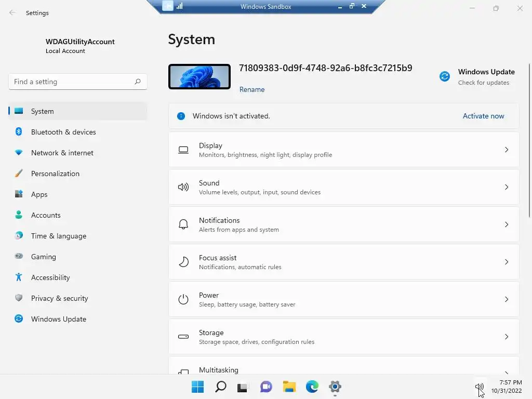
Task: Click the Windows Update sync icon near header
Action: (445, 76)
